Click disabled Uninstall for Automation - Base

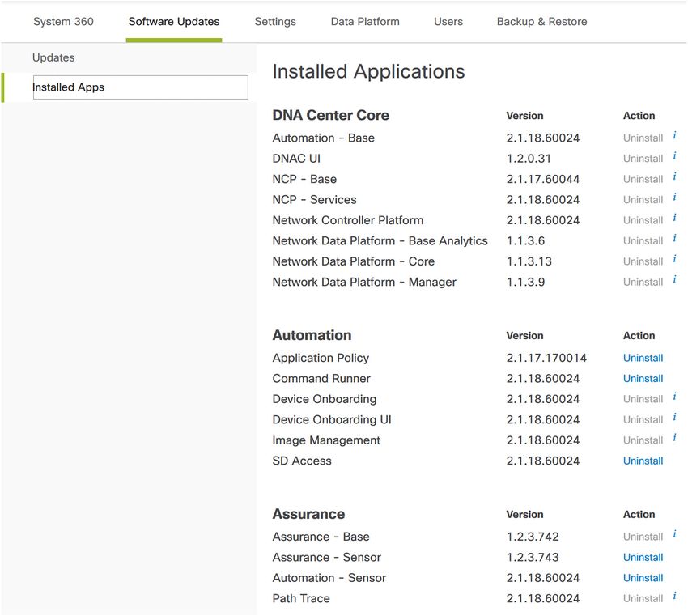click(643, 138)
